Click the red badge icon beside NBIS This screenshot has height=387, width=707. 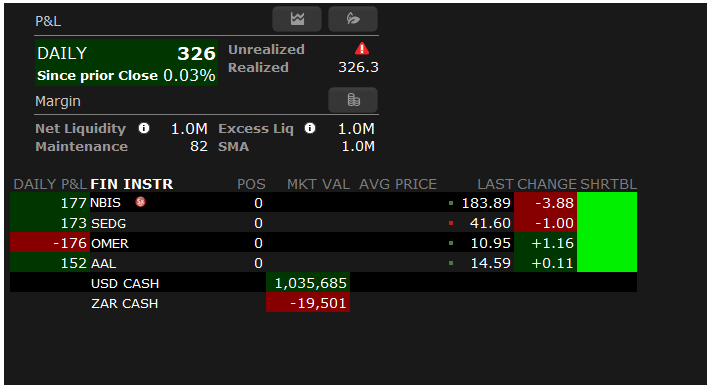point(141,202)
